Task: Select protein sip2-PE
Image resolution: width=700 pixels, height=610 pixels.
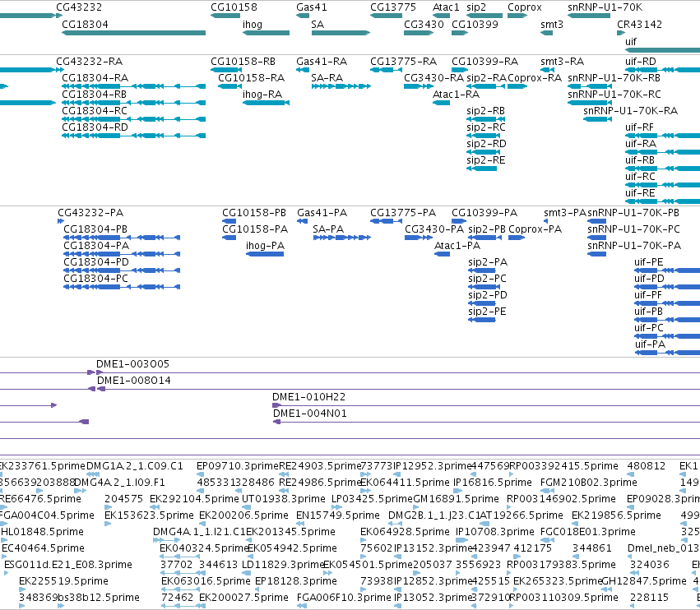Action: pos(482,320)
